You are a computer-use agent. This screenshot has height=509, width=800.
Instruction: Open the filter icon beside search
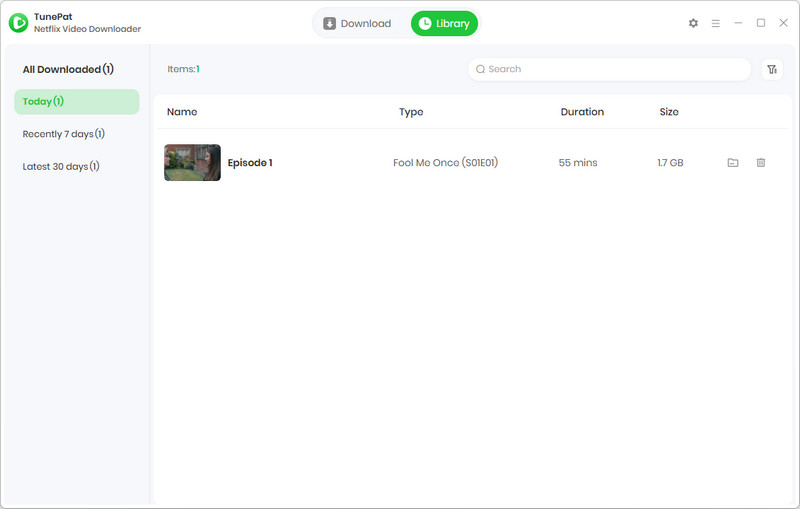pos(772,69)
